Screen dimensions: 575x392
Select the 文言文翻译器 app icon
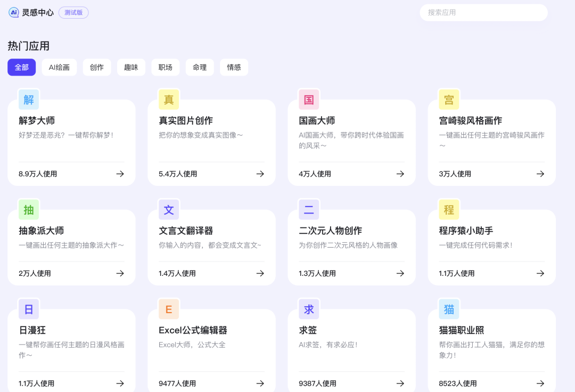coord(168,209)
